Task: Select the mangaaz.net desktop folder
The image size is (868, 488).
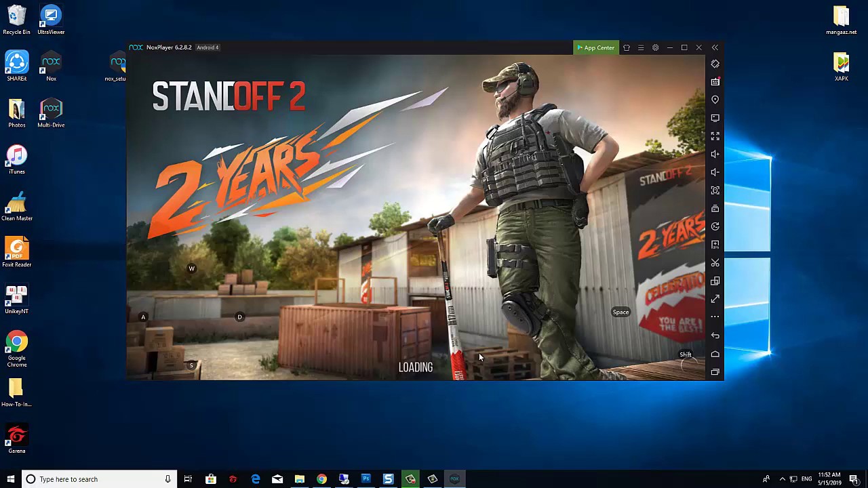Action: 841,20
